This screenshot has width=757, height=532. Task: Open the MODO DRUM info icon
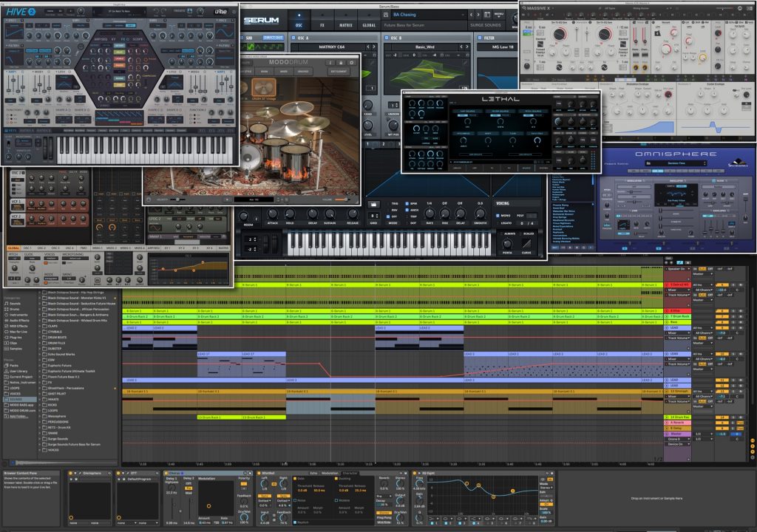(x=330, y=63)
